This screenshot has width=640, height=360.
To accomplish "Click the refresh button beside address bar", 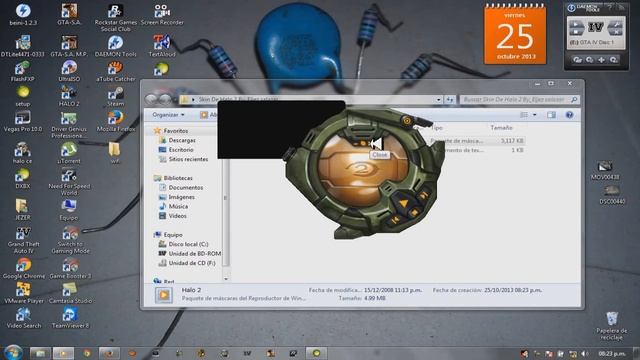I will [450, 99].
